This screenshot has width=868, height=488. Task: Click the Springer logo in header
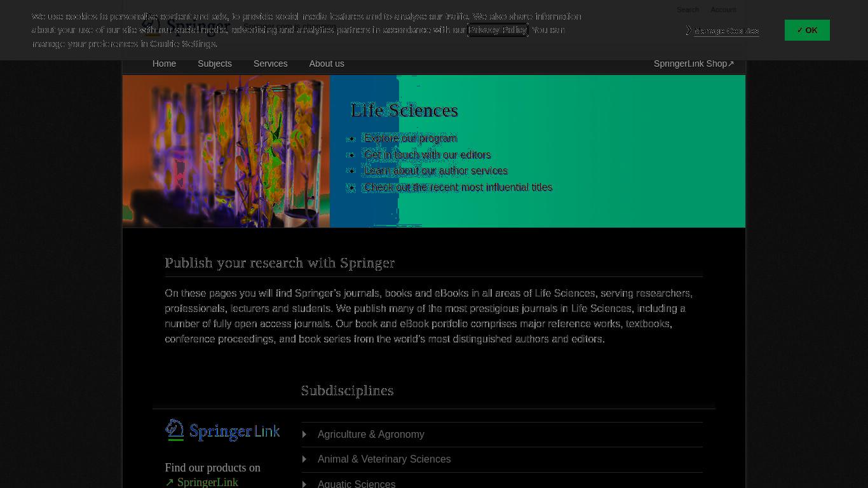[186, 27]
